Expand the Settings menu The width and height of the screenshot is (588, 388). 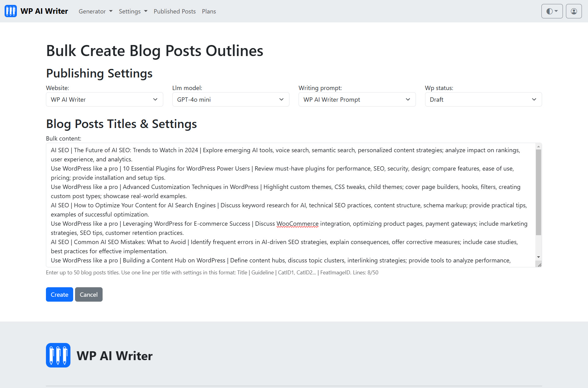[x=133, y=11]
